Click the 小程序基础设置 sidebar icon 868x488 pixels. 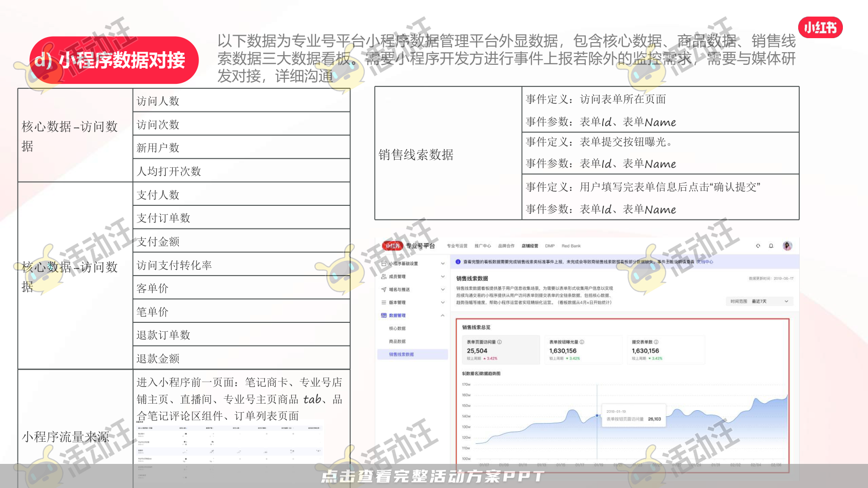[x=384, y=264]
